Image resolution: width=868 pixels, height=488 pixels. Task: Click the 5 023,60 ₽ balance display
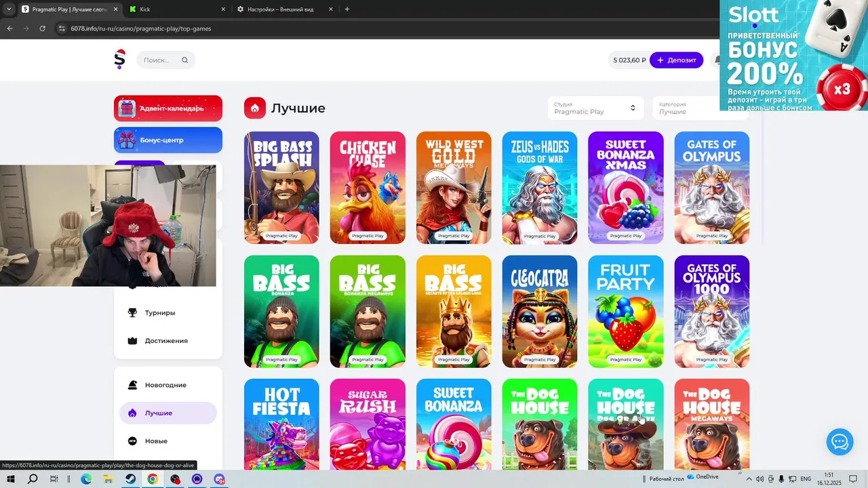(x=629, y=60)
